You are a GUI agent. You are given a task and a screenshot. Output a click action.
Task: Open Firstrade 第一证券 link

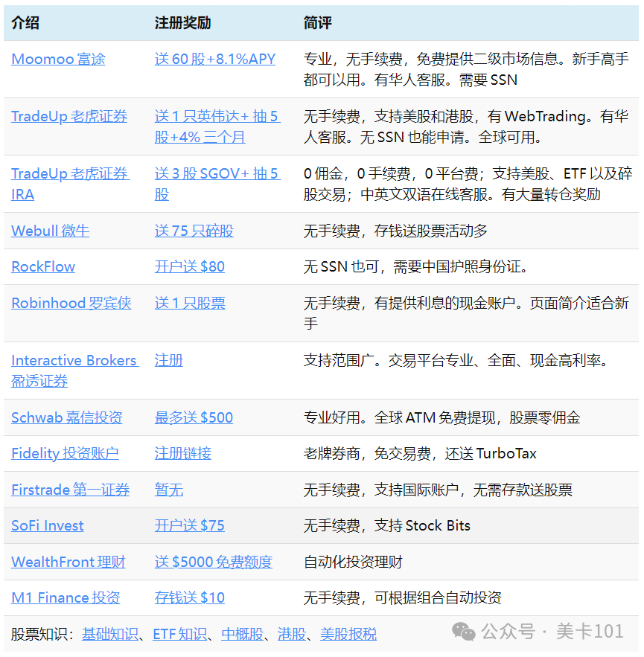71,490
